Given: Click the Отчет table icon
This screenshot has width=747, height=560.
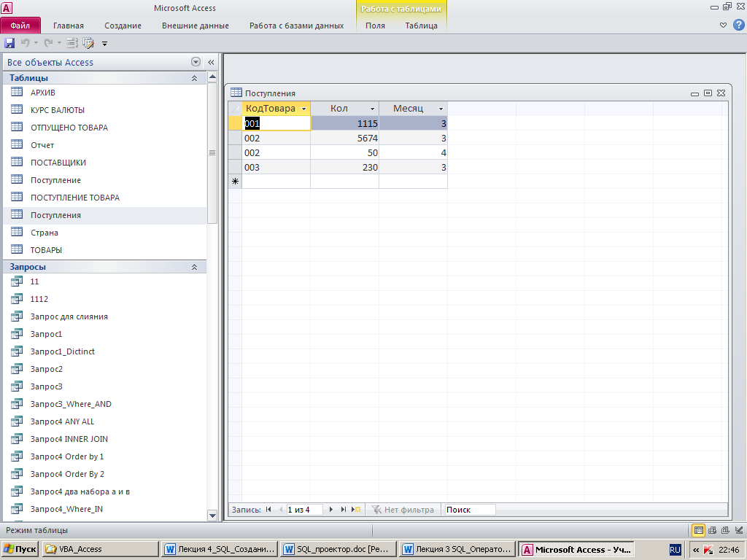Looking at the screenshot, I should click(x=17, y=144).
